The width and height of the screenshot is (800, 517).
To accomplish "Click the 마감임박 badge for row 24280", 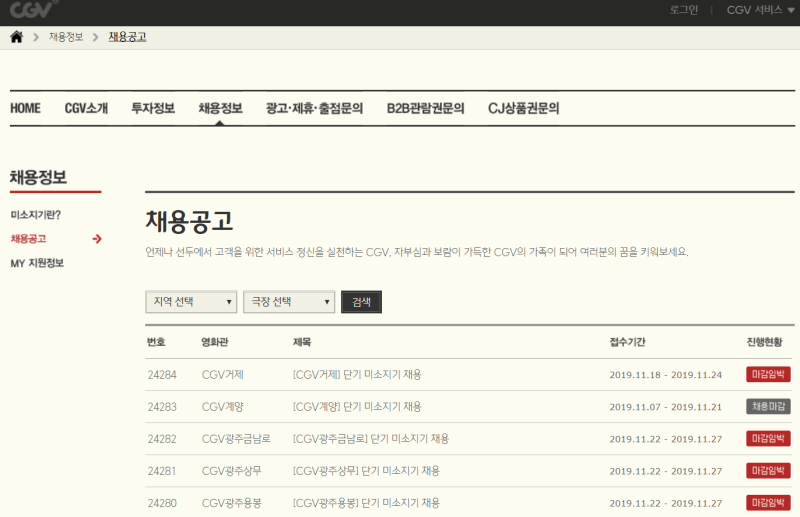I will (x=768, y=503).
